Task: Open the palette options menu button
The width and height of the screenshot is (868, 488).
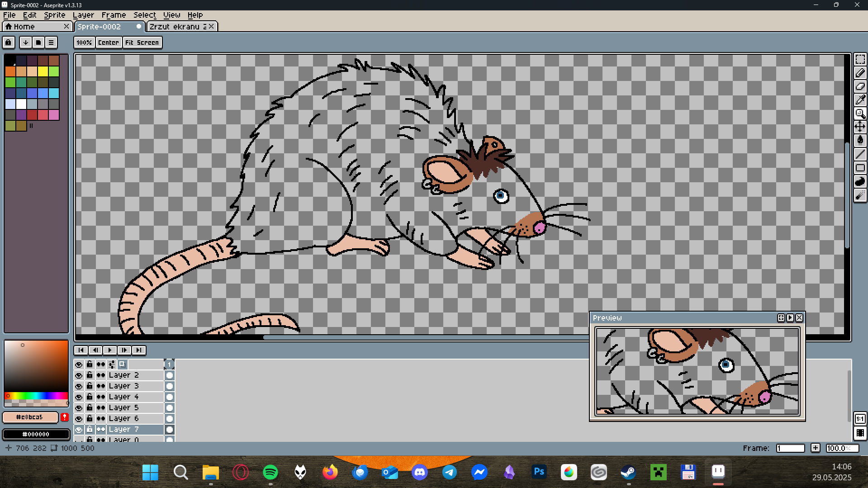Action: coord(51,43)
